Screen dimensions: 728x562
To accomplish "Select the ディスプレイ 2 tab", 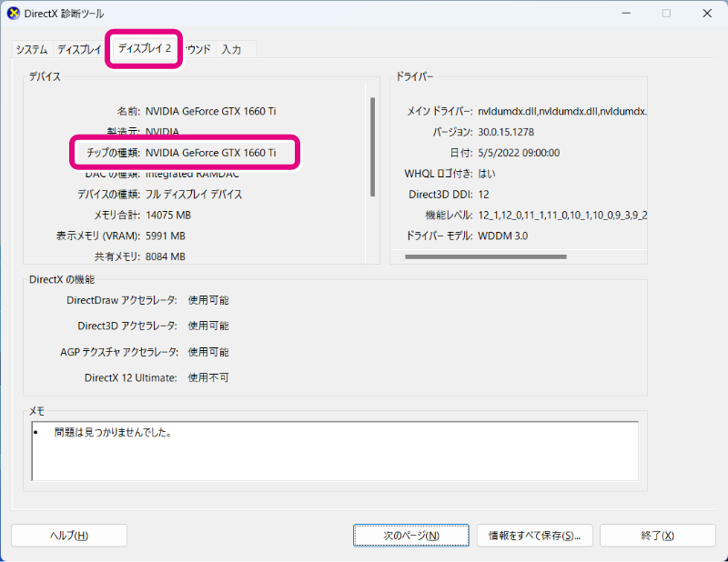I will [145, 48].
